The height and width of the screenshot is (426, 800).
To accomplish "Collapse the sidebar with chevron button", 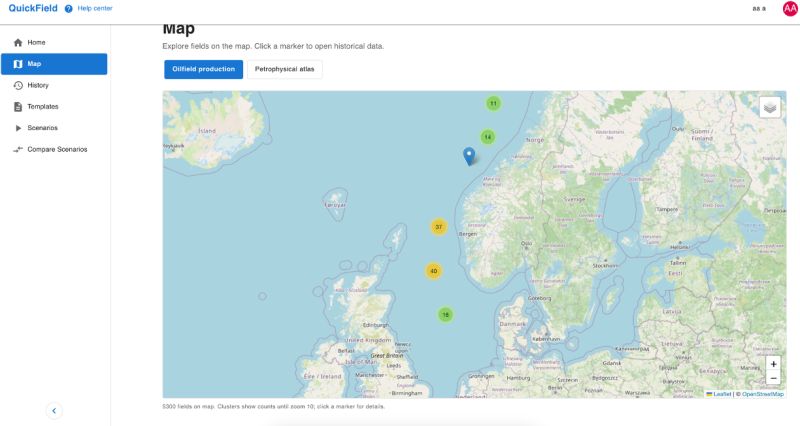I will tap(54, 411).
